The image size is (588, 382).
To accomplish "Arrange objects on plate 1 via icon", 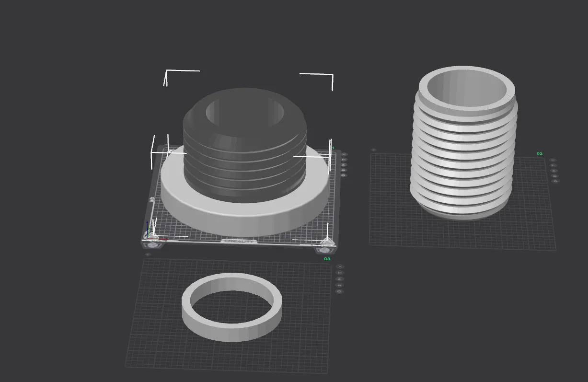I will tap(344, 165).
